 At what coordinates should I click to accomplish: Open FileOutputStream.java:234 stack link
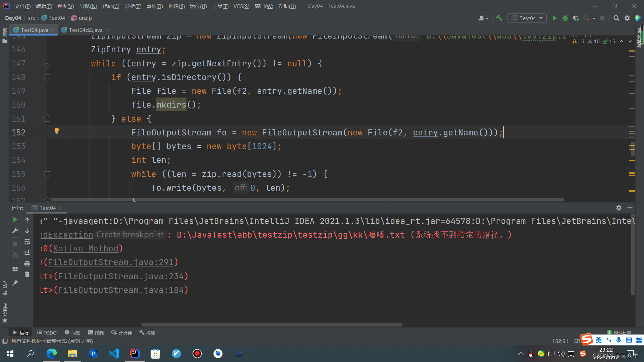pyautogui.click(x=121, y=276)
